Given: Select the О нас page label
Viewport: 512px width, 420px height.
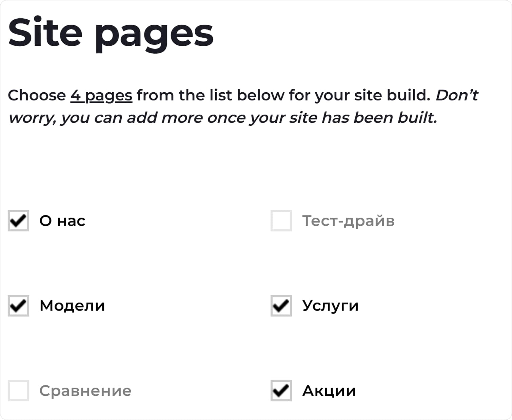Looking at the screenshot, I should click(x=62, y=221).
